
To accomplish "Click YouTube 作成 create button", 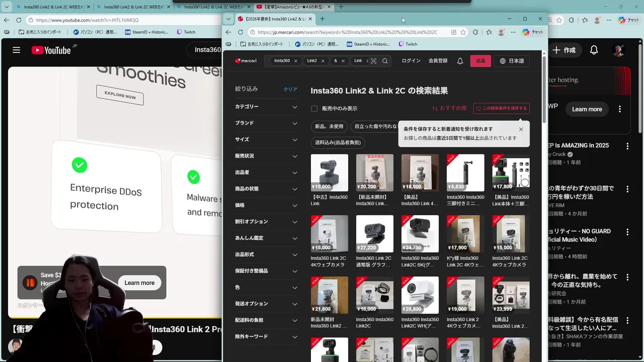I will [x=563, y=50].
